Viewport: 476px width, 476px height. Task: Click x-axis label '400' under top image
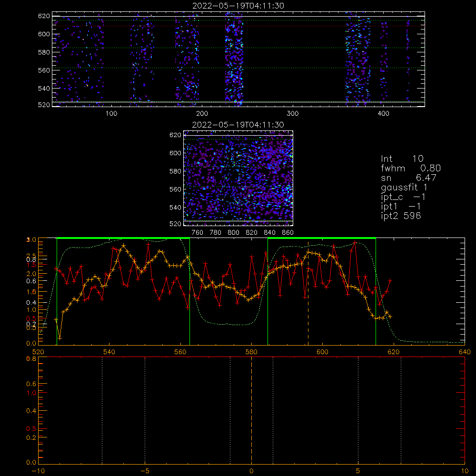(383, 114)
